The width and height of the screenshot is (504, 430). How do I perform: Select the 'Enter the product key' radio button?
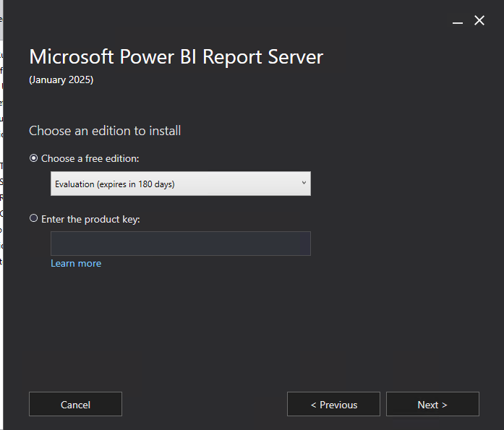(33, 218)
